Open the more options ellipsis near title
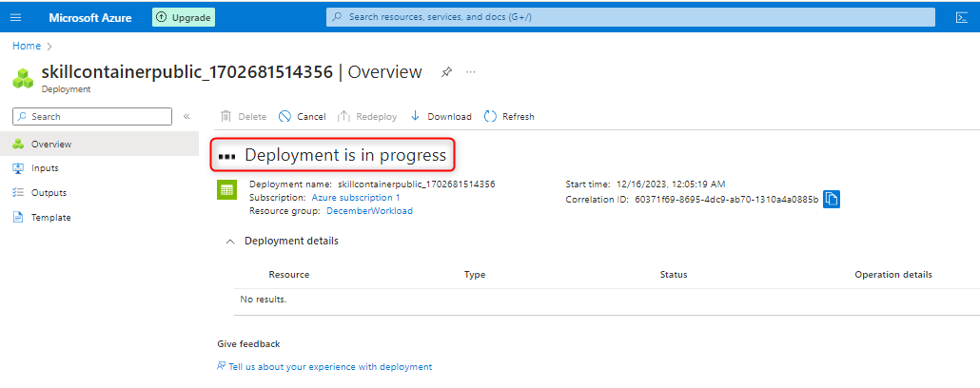 [x=471, y=72]
